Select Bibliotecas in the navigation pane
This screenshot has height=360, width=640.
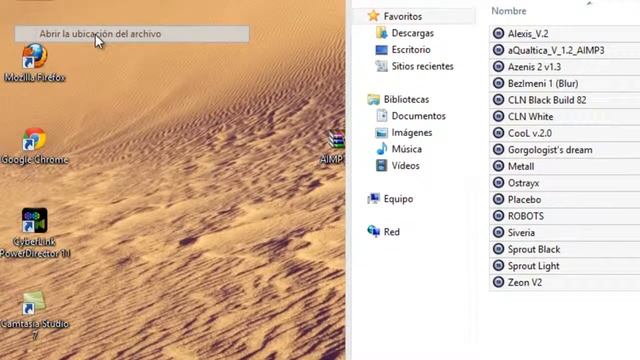point(406,100)
